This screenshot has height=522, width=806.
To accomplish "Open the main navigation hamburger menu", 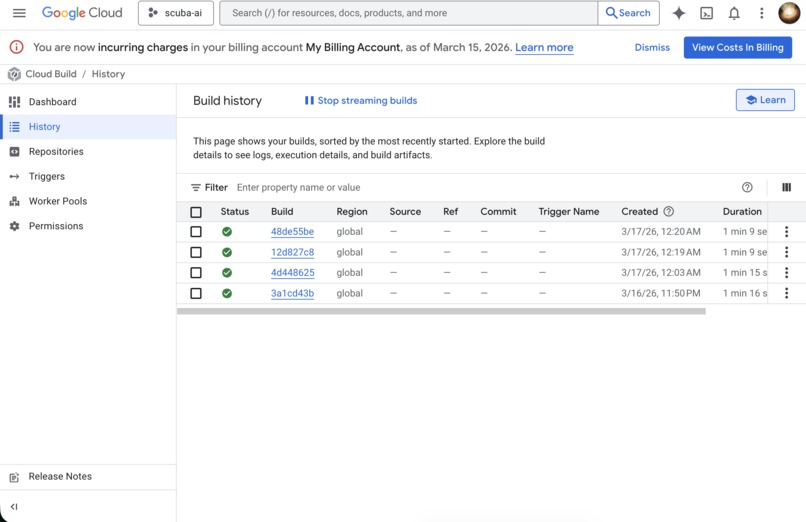I will click(x=19, y=13).
